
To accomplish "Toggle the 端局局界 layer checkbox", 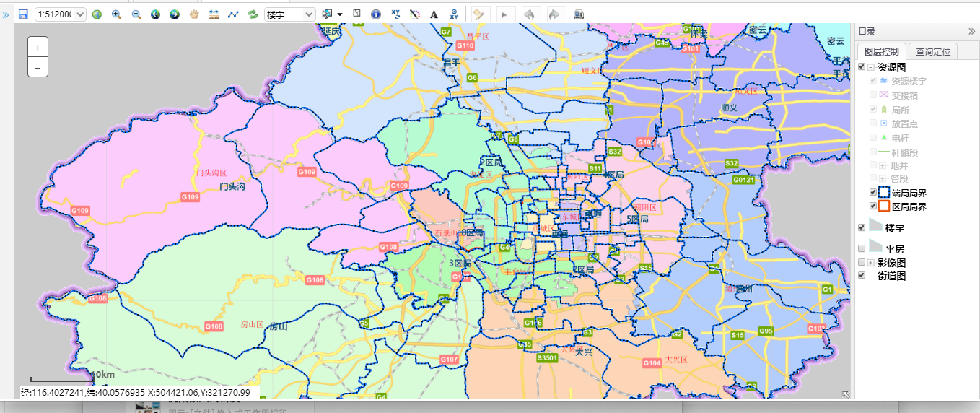I will [x=874, y=193].
